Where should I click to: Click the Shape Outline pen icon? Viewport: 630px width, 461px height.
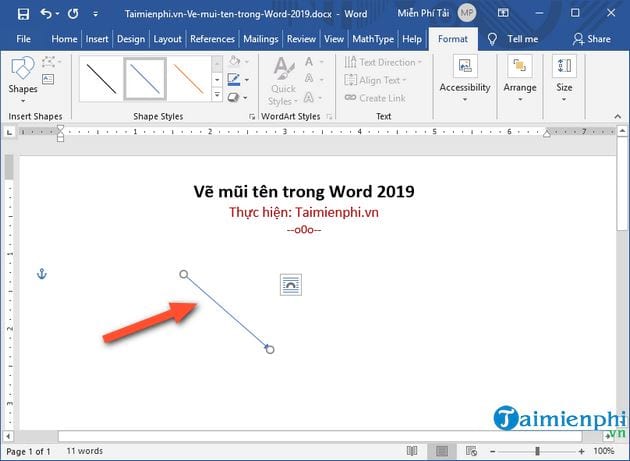[x=234, y=80]
